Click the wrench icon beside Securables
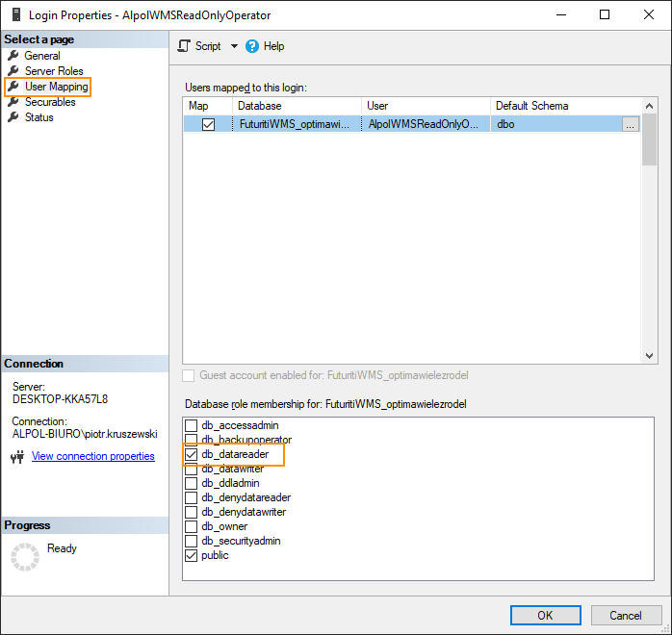Screen dimensions: 672x635 (x=13, y=102)
